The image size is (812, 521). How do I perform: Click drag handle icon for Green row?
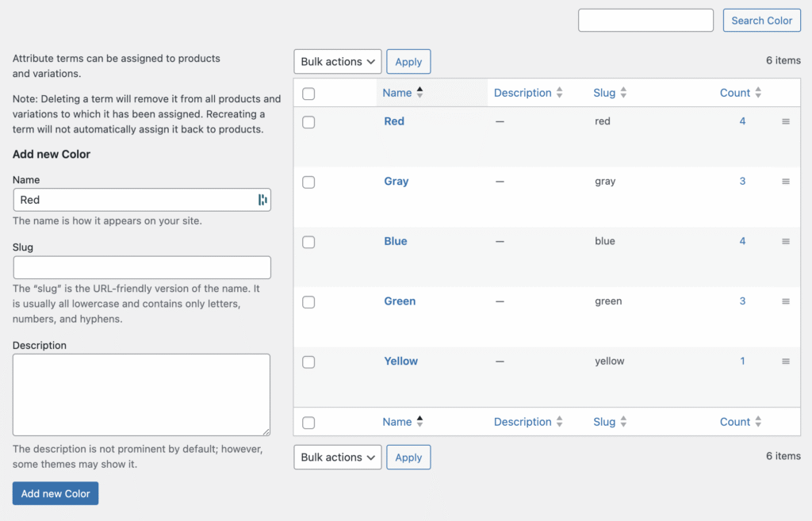pyautogui.click(x=785, y=301)
